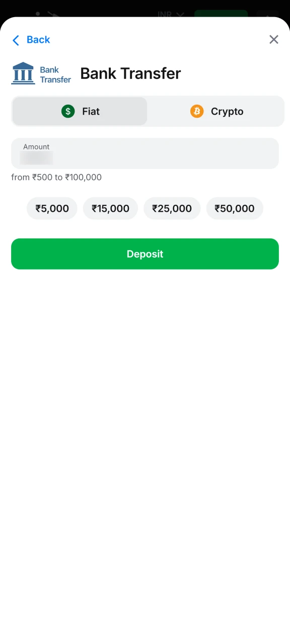Click the blue bank building icon
This screenshot has width=290, height=644.
23,73
